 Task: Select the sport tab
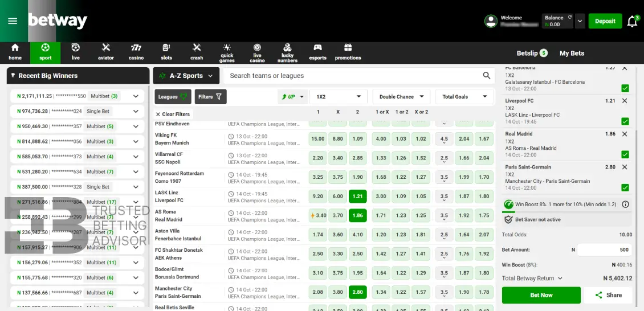pos(45,52)
